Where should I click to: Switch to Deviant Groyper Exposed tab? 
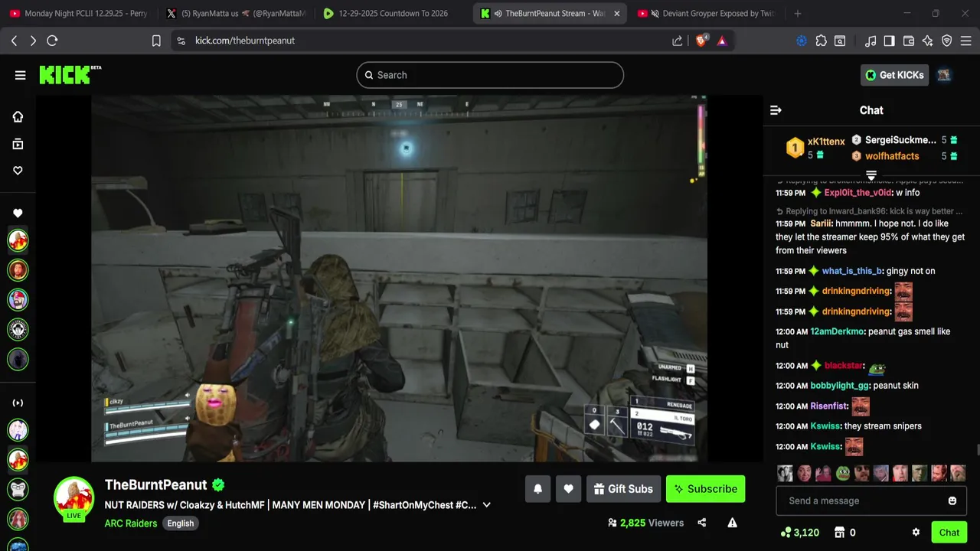(x=706, y=13)
